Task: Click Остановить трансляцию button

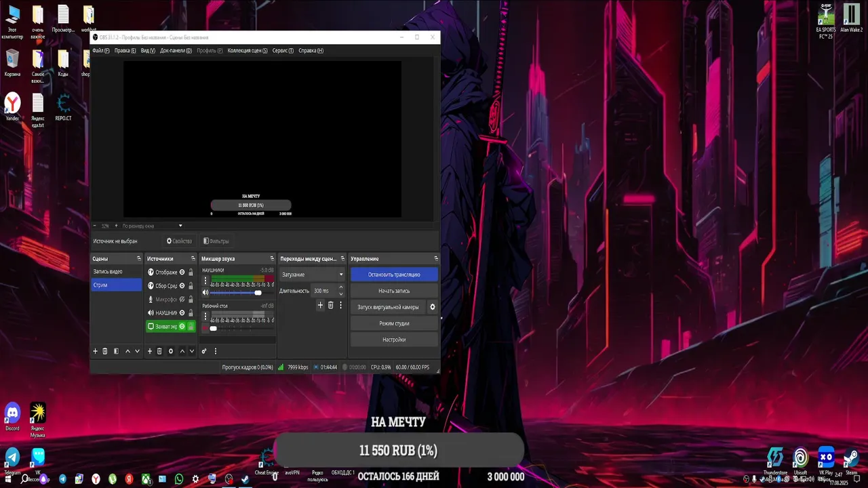Action: coord(394,274)
